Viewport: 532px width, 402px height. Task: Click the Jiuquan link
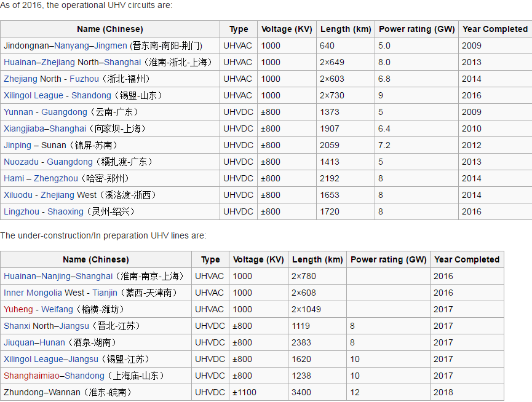click(19, 342)
